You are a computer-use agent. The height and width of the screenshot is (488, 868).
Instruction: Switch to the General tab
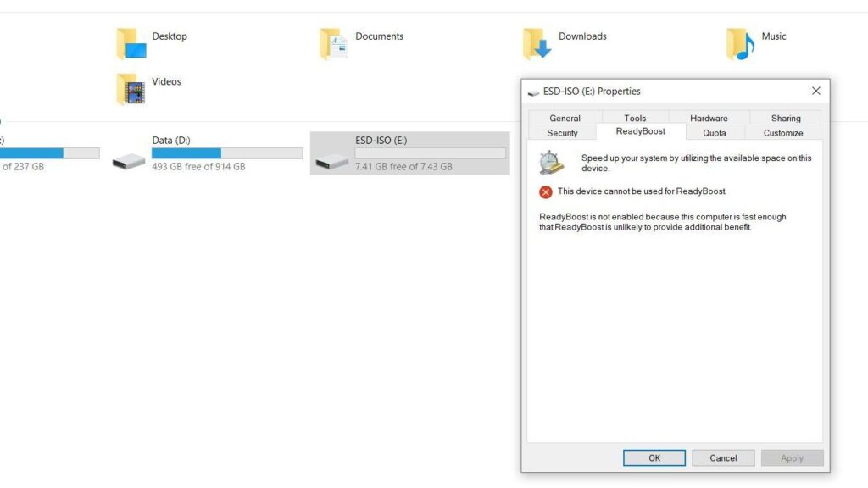pyautogui.click(x=564, y=118)
